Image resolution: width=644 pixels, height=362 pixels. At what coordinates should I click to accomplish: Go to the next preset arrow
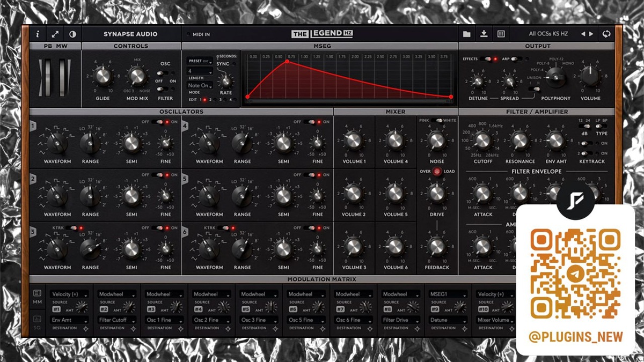coord(591,34)
